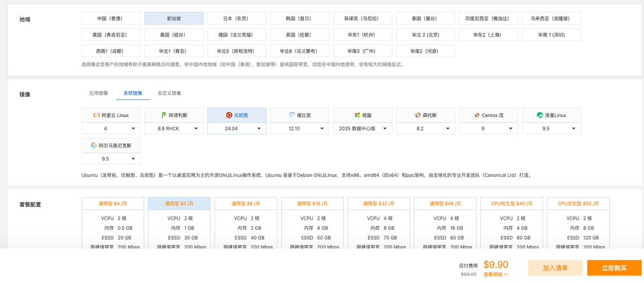Switch to the 系统镜像 tab
The image size is (644, 283).
click(x=133, y=93)
